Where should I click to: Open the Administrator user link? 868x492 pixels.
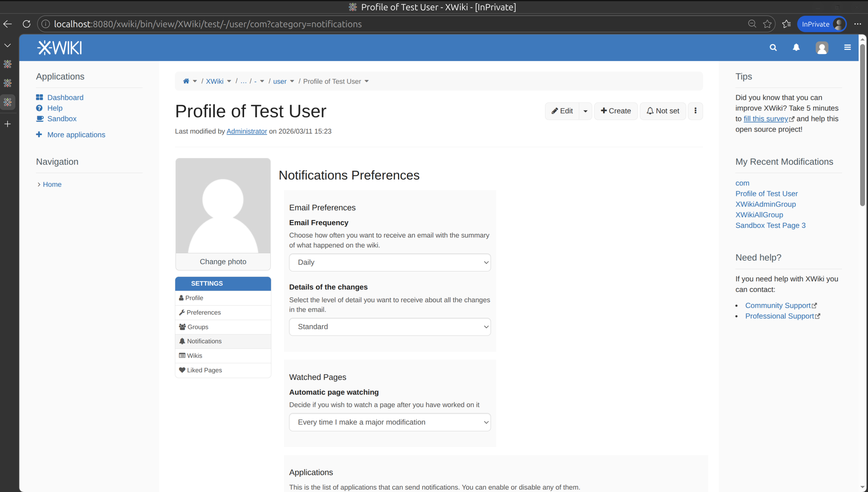pyautogui.click(x=246, y=131)
